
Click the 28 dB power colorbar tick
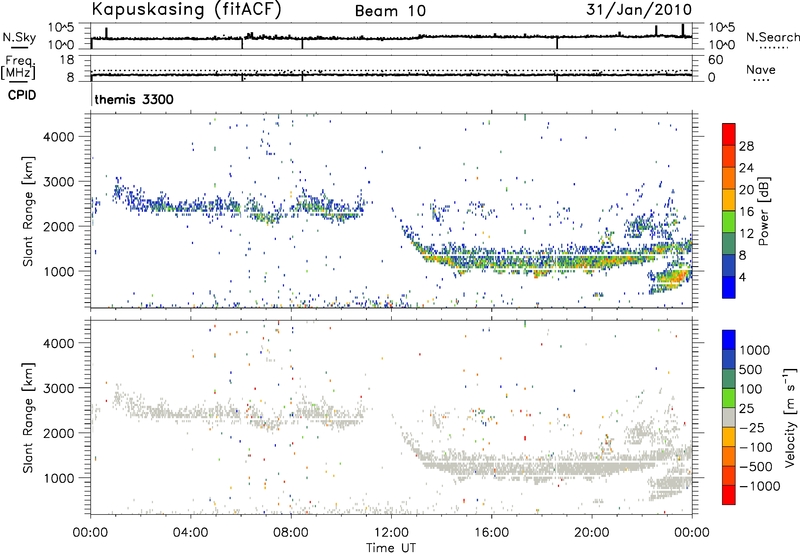click(x=746, y=146)
